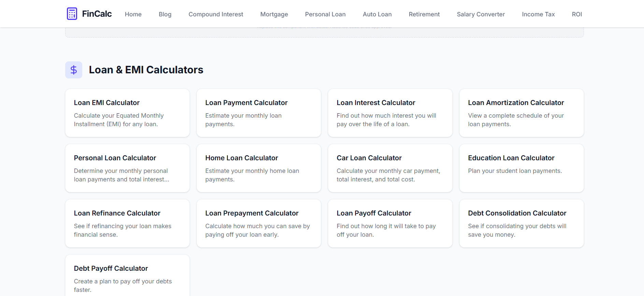This screenshot has width=644, height=296.
Task: Navigate to the Mortgage page
Action: (274, 14)
